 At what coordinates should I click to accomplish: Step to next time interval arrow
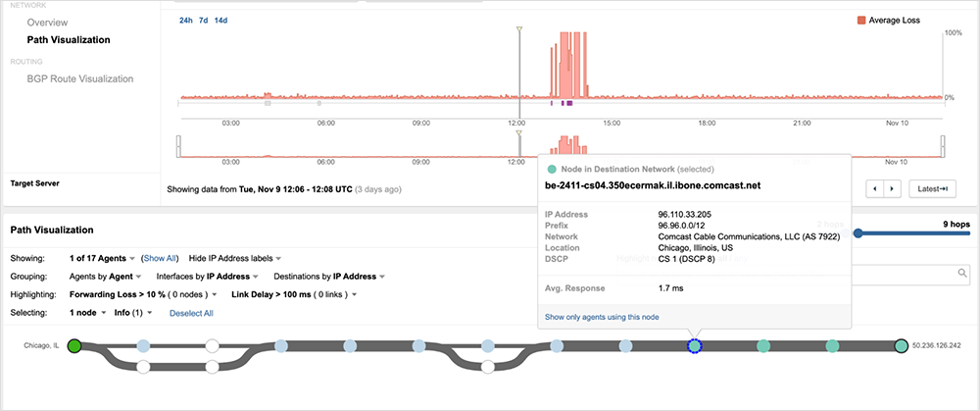tap(891, 188)
